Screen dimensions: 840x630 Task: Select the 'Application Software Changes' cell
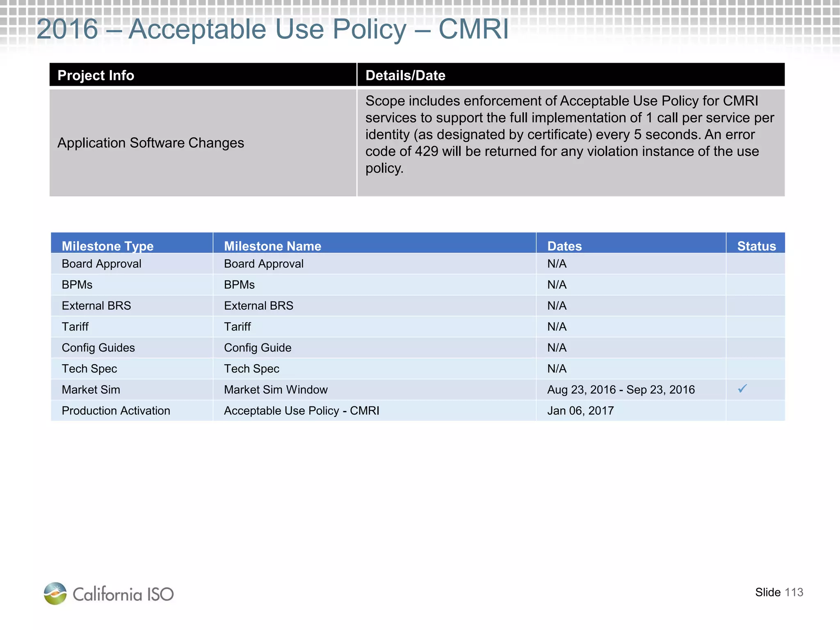(x=203, y=143)
